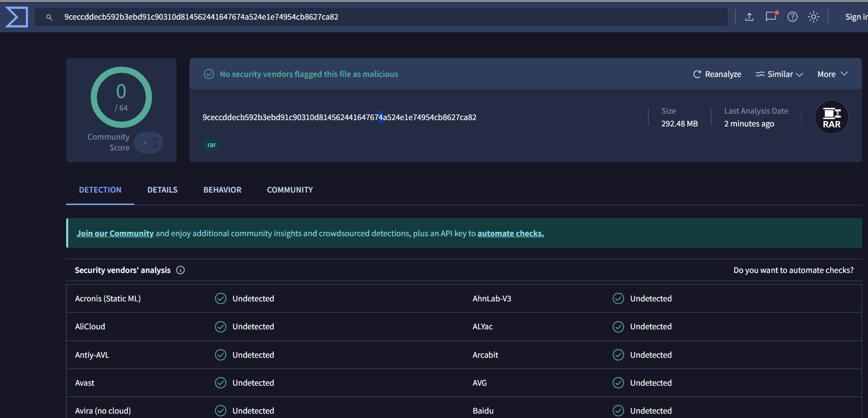Click the Antiy-AVL undetected check icon
The height and width of the screenshot is (418, 868).
[221, 355]
